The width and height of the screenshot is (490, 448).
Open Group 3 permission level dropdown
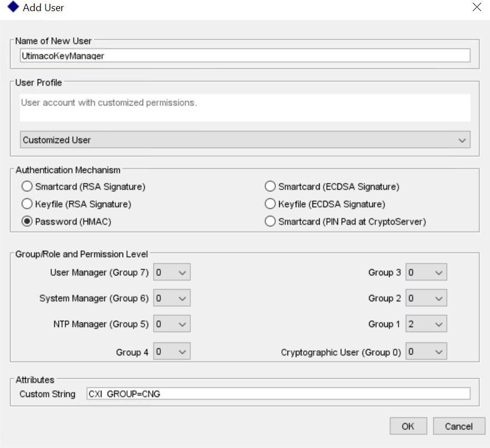coord(426,272)
